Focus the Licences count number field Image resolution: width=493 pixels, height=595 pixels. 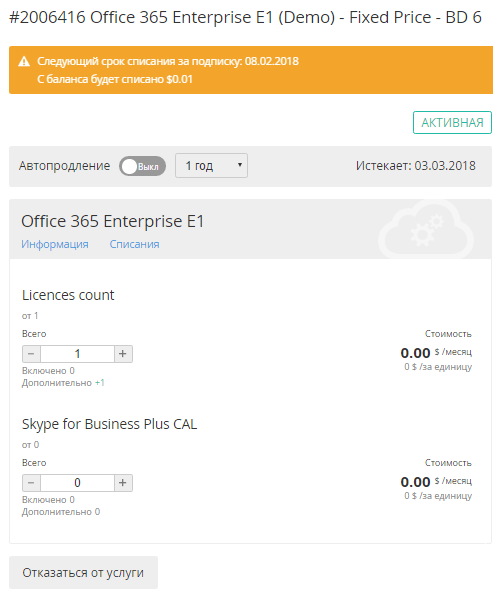click(77, 354)
